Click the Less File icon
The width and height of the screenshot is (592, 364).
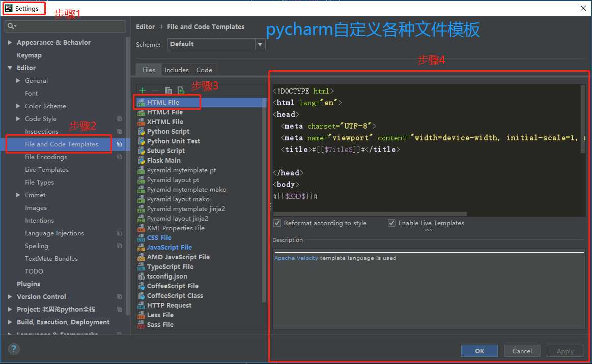141,315
